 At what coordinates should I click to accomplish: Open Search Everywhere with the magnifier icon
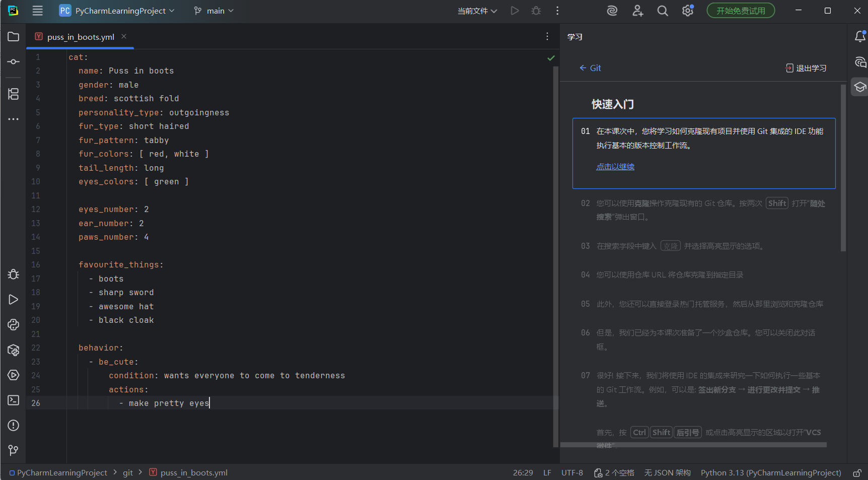pos(663,10)
